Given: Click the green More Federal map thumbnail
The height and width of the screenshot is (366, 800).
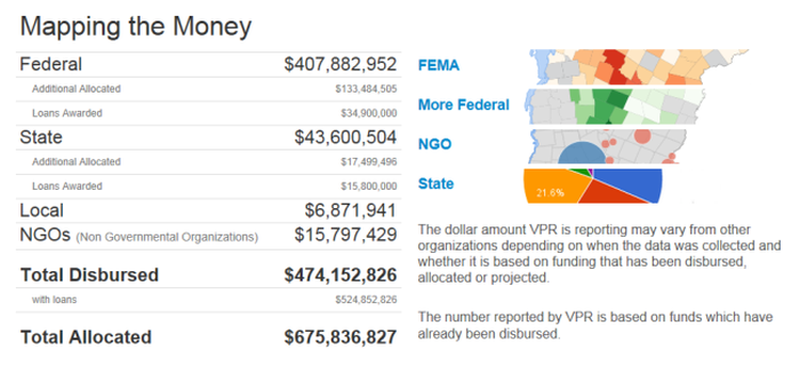Looking at the screenshot, I should pyautogui.click(x=616, y=106).
